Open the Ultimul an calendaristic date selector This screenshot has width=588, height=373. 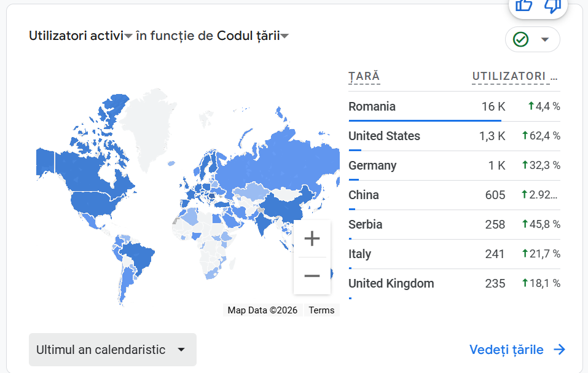tap(112, 350)
